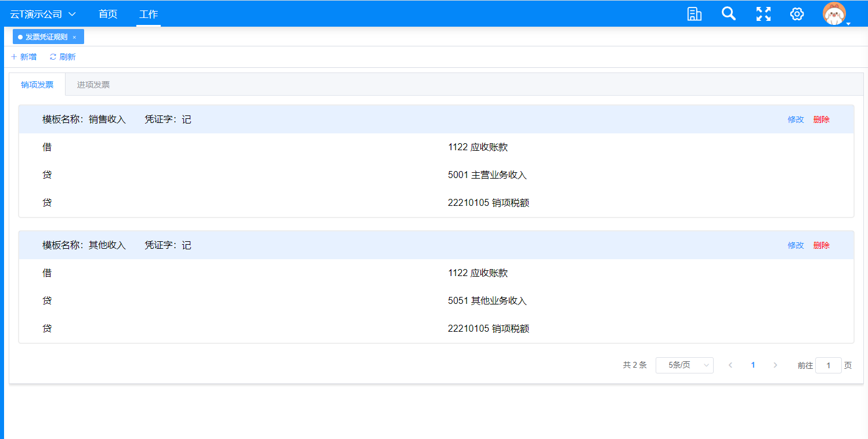Click 删除 for the 其他收入 template
This screenshot has height=439, width=868.
tap(821, 245)
